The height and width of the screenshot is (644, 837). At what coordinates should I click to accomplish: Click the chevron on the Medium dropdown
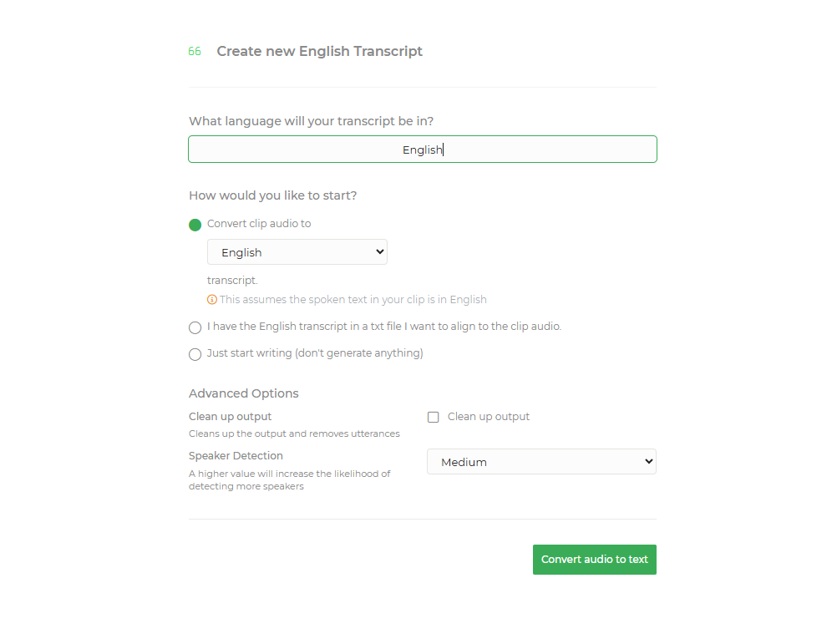point(648,461)
